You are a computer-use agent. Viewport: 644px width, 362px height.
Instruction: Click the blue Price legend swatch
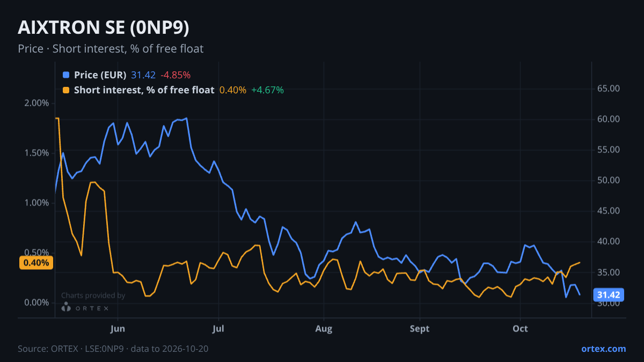pyautogui.click(x=66, y=75)
